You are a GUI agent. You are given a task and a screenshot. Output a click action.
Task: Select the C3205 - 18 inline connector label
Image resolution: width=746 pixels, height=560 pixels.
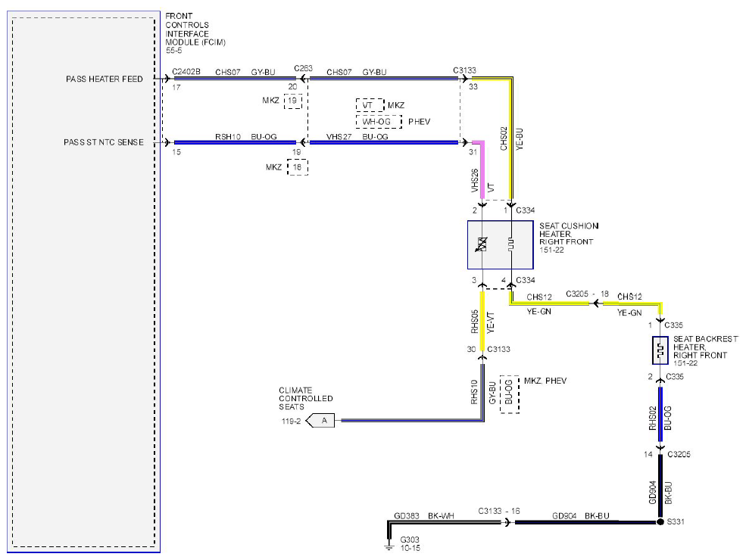[587, 294]
